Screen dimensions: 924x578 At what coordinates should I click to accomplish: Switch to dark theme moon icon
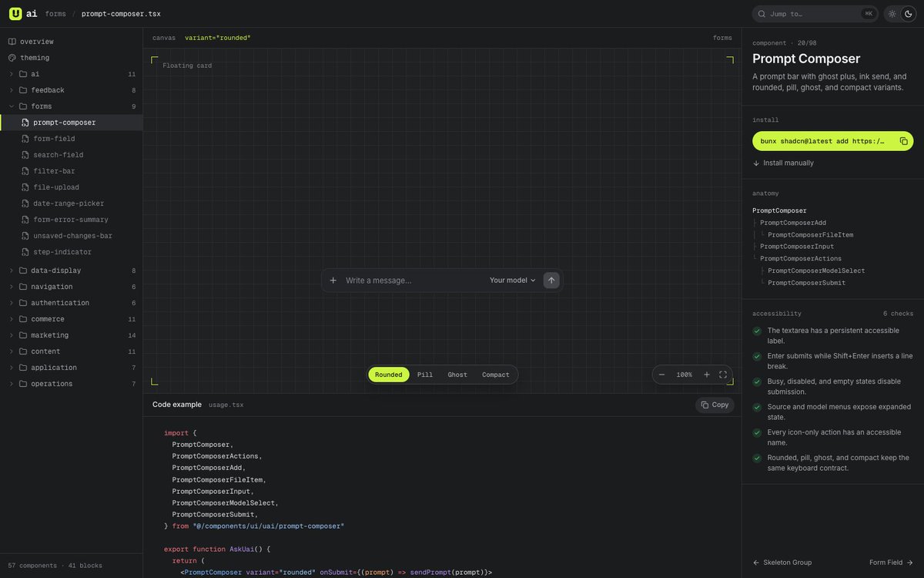(907, 13)
